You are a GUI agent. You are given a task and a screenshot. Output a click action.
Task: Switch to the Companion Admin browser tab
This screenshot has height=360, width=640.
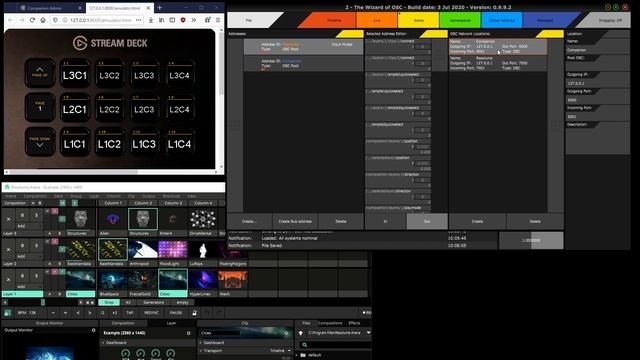[51, 8]
